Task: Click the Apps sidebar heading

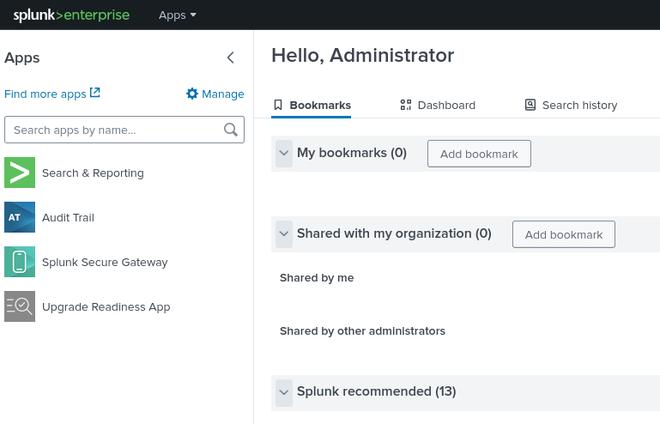Action: pos(22,58)
